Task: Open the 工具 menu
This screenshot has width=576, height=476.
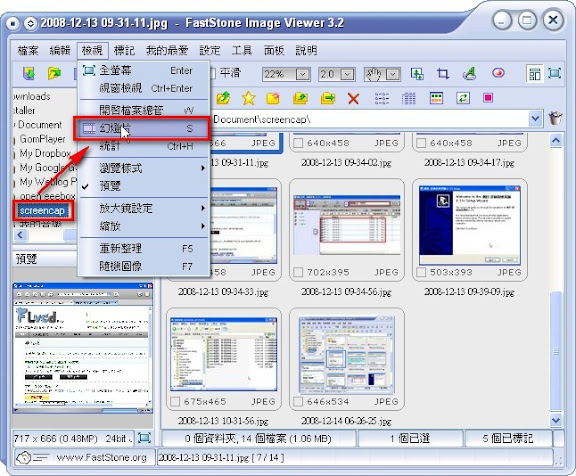Action: (x=242, y=50)
